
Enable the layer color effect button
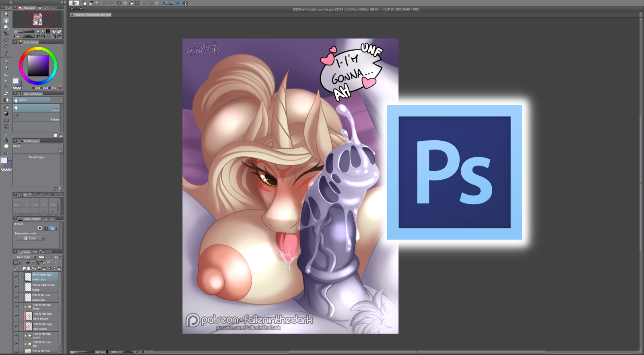click(x=52, y=228)
